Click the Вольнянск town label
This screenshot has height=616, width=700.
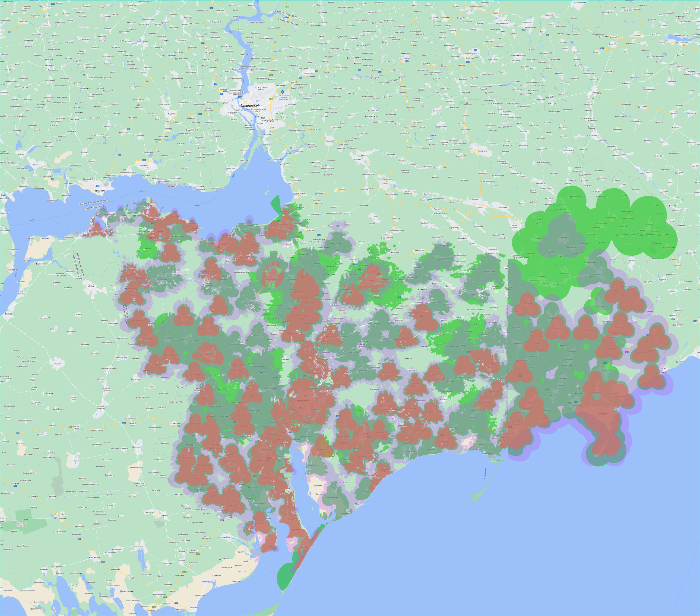pyautogui.click(x=308, y=73)
